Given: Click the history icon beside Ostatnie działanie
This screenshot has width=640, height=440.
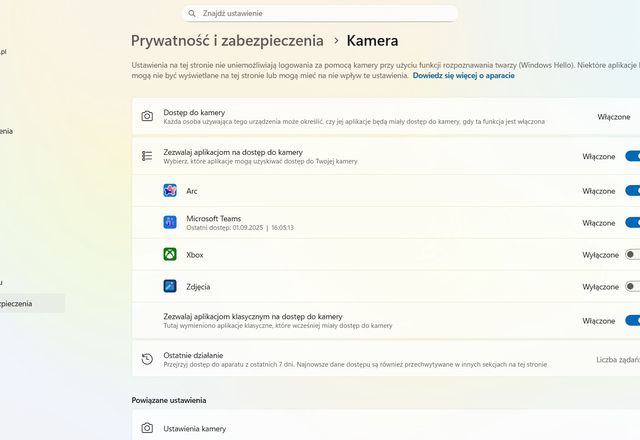Looking at the screenshot, I should pyautogui.click(x=147, y=359).
